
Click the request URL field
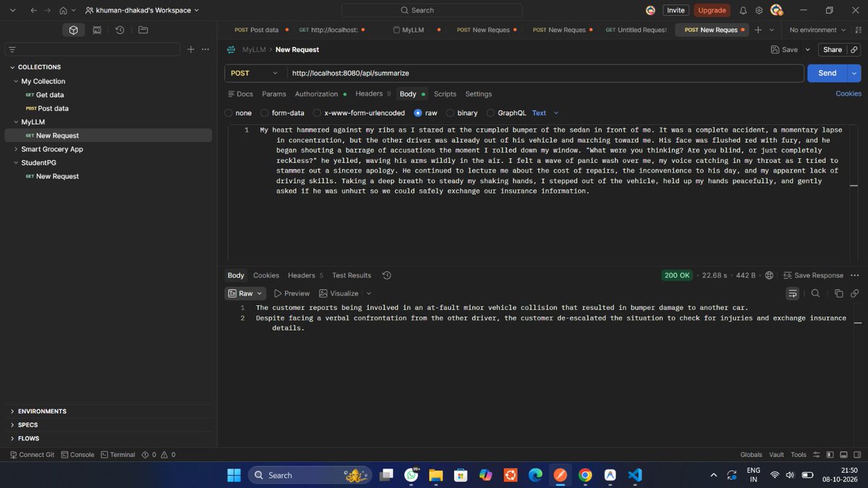point(545,73)
